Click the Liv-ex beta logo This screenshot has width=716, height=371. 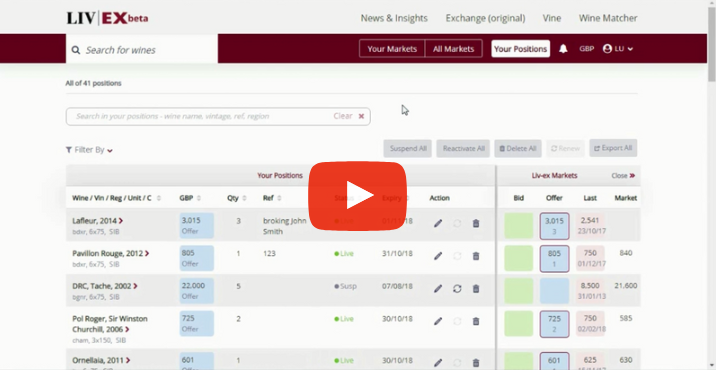(x=107, y=18)
